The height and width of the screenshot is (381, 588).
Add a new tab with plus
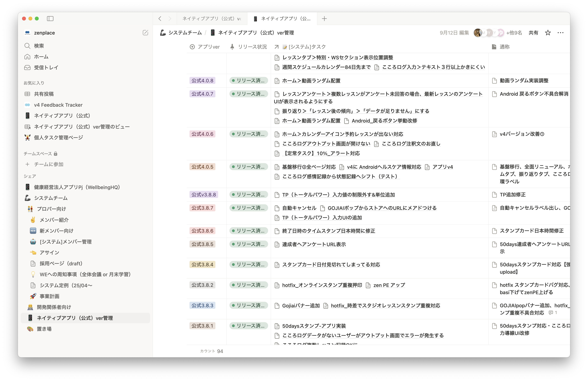(x=324, y=19)
